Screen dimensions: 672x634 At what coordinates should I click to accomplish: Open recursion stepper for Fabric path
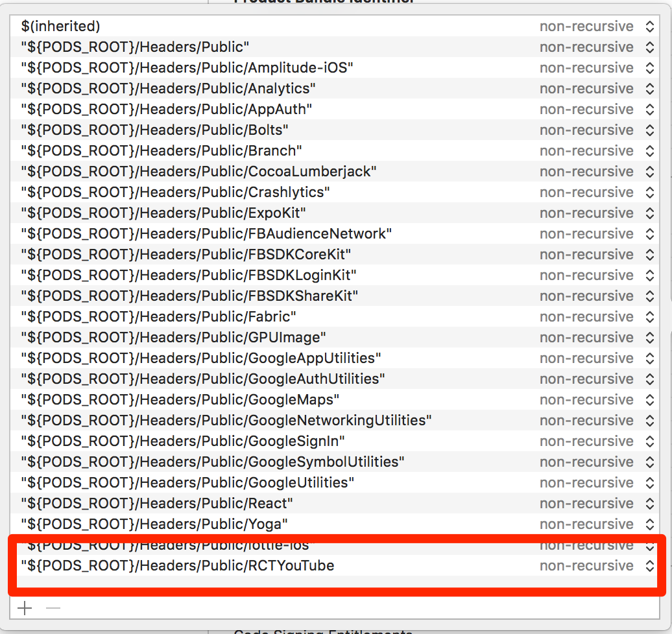[x=650, y=316]
